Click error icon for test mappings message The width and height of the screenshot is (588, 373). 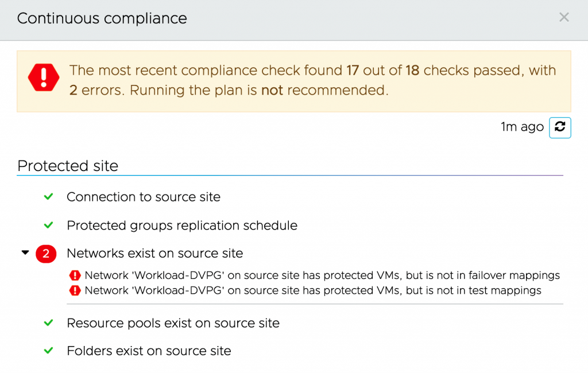click(75, 291)
